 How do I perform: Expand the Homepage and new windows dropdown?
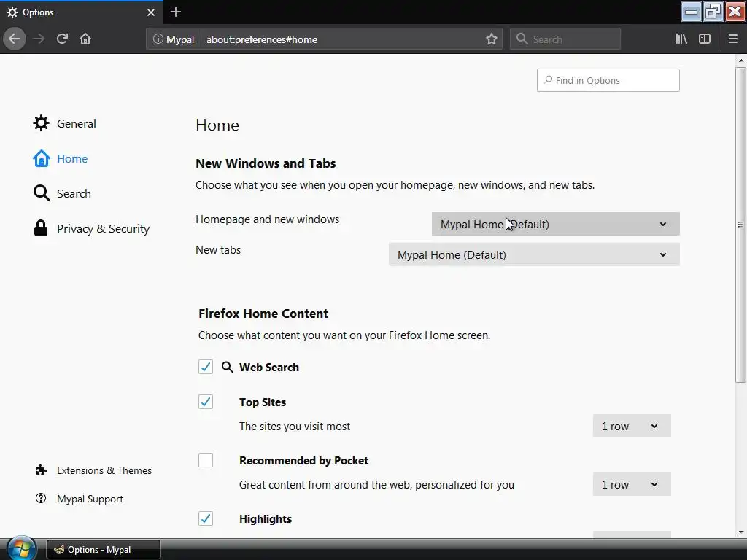[555, 224]
